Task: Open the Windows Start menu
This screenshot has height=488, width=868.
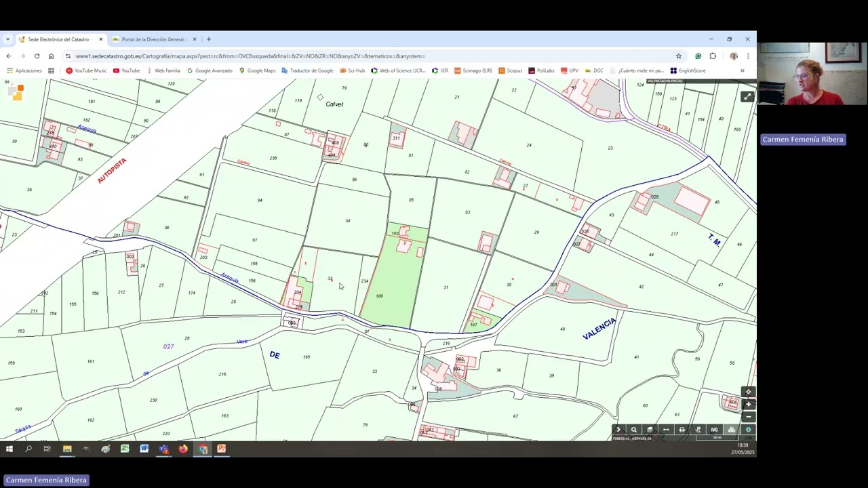Action: click(x=9, y=449)
